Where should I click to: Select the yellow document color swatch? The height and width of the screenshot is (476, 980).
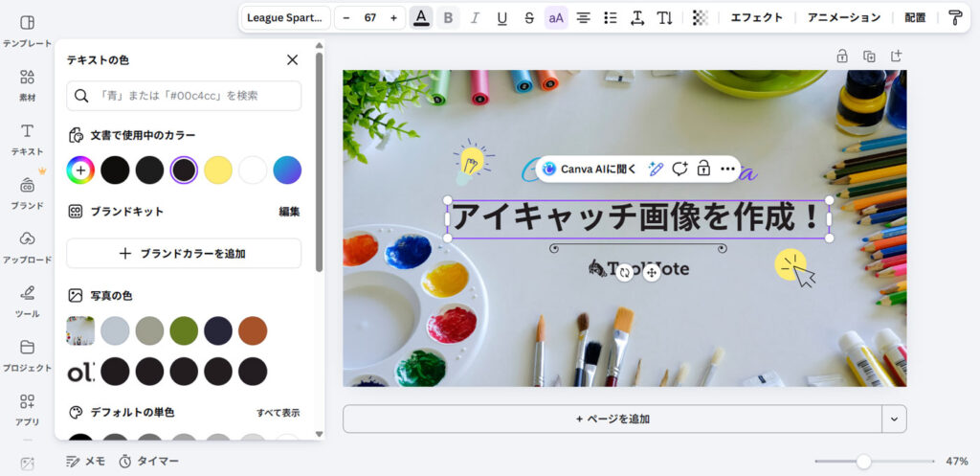tap(218, 170)
